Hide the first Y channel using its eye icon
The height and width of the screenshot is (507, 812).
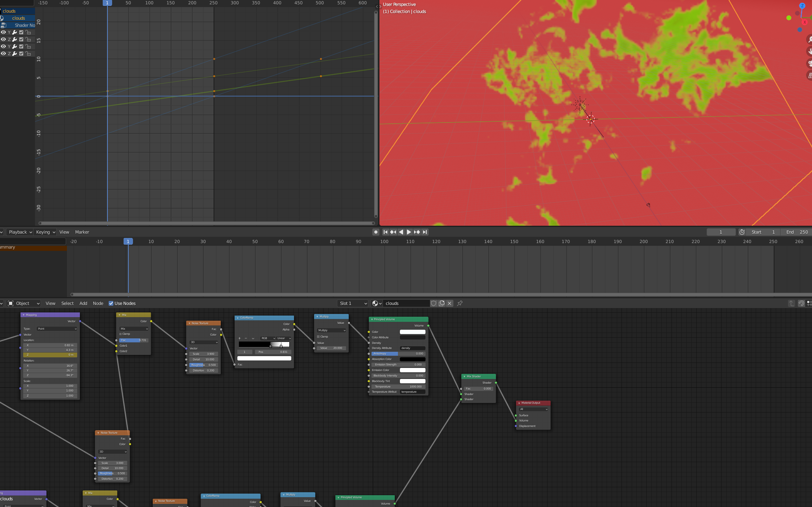coord(3,32)
